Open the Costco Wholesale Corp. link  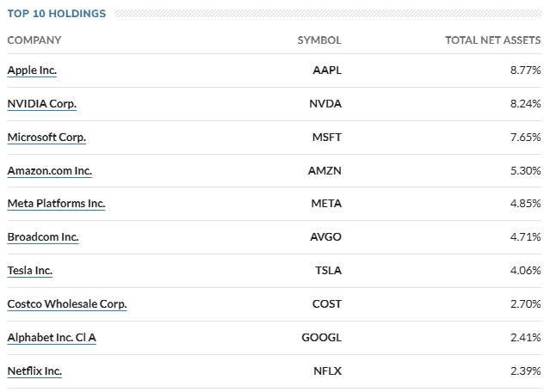(x=67, y=303)
